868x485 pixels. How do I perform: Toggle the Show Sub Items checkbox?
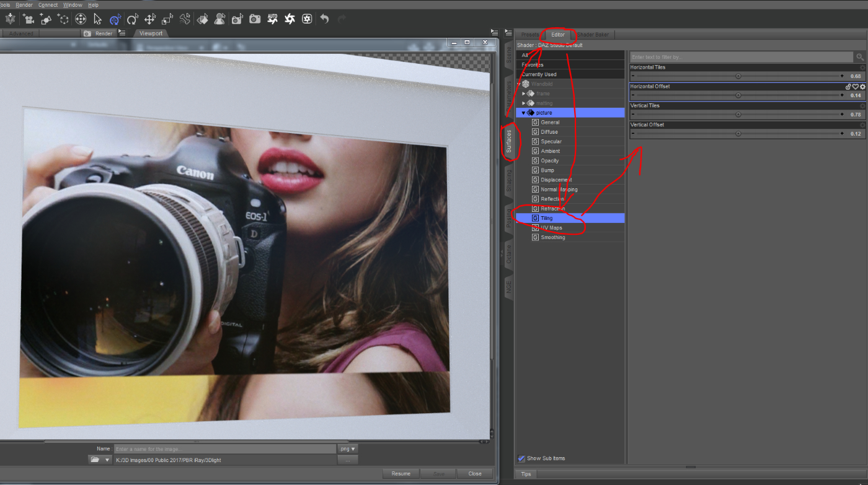click(x=521, y=458)
